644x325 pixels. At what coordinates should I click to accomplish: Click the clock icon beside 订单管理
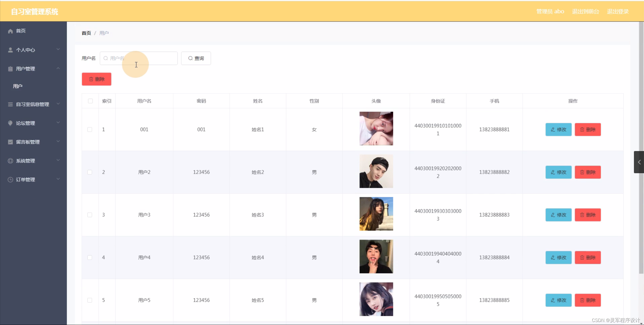pyautogui.click(x=10, y=179)
